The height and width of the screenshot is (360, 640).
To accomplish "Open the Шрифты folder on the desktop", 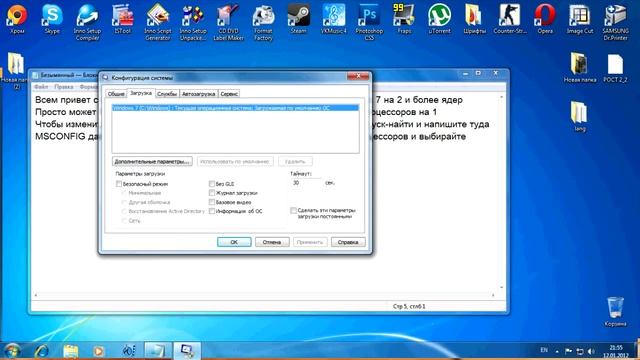I will coord(474,18).
